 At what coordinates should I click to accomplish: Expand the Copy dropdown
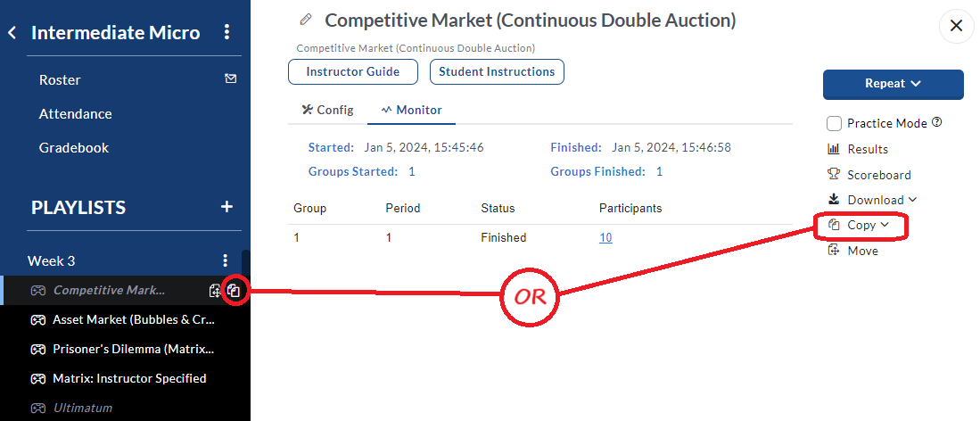[860, 225]
